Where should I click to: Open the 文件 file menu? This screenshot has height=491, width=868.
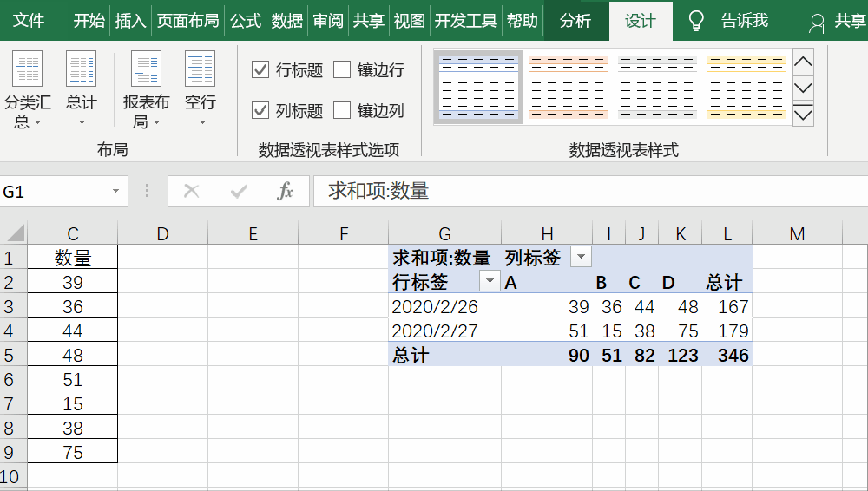pyautogui.click(x=29, y=21)
